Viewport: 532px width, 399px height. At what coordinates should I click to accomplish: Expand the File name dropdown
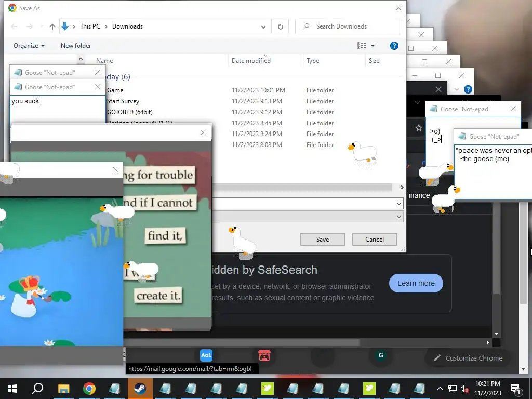click(398, 204)
